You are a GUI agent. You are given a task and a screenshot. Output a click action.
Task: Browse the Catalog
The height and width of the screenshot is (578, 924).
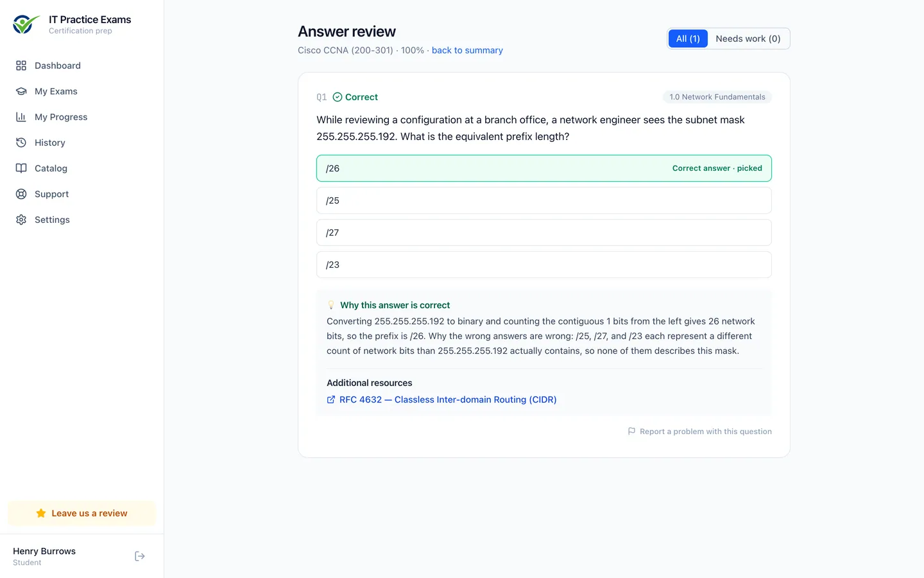click(82, 168)
